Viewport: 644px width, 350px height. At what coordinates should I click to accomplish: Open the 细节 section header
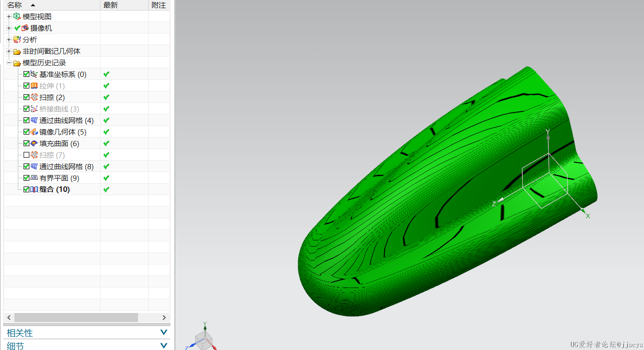point(87,345)
